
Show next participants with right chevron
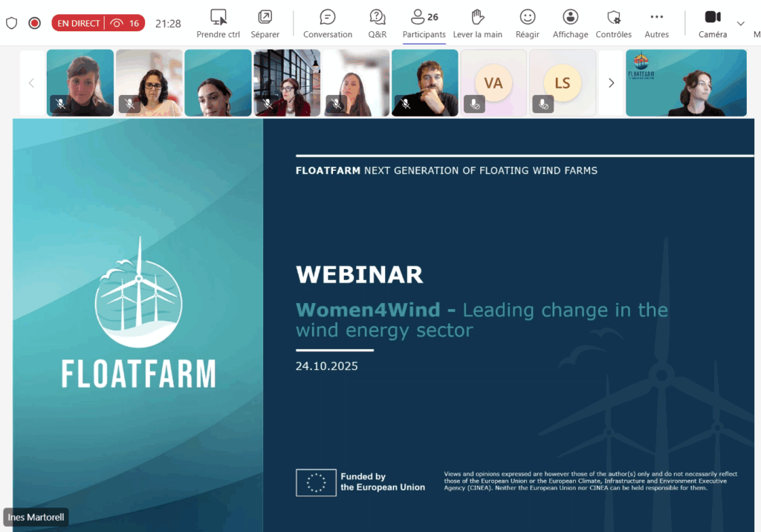pyautogui.click(x=612, y=83)
